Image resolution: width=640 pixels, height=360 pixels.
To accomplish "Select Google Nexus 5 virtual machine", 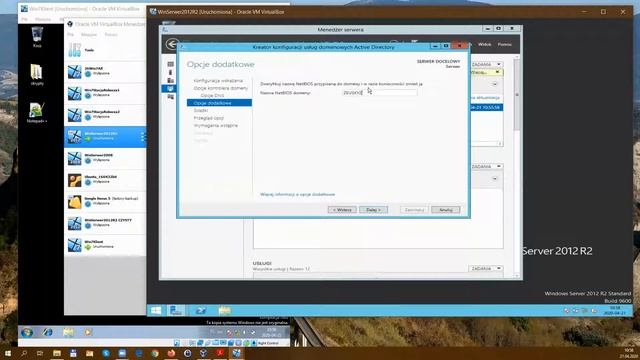I will pos(105,201).
